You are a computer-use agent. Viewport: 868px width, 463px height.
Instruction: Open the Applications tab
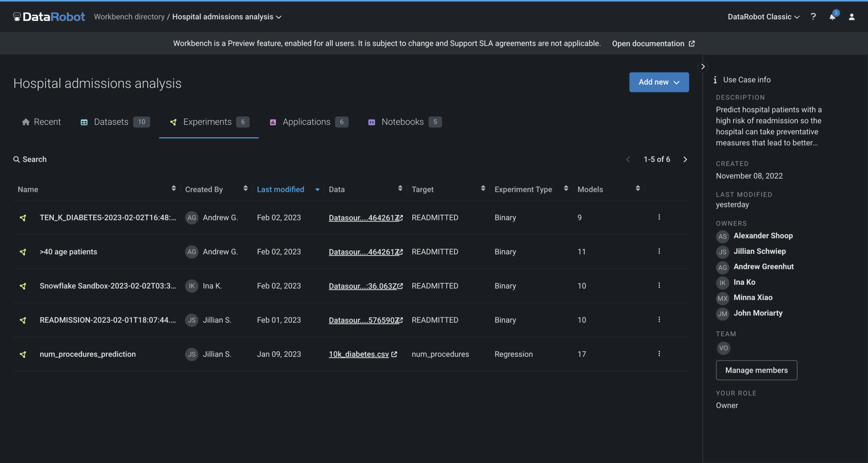(309, 122)
